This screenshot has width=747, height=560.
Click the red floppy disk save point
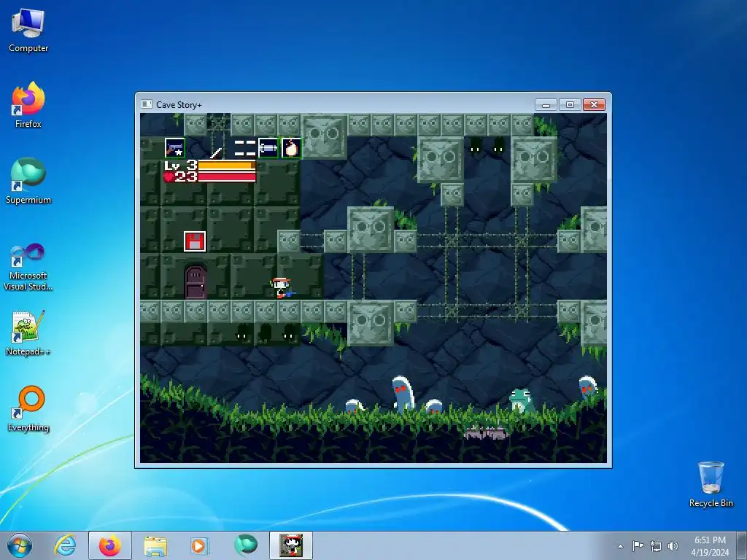[x=195, y=241]
